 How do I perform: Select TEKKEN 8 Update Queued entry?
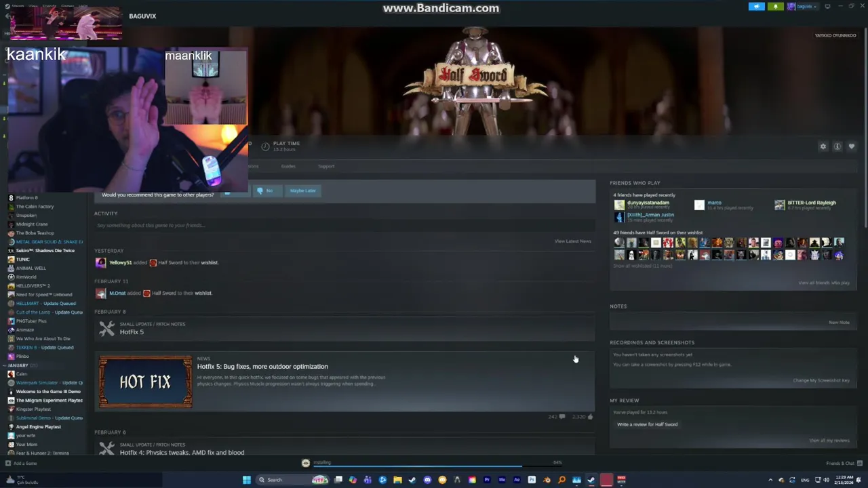(45, 348)
